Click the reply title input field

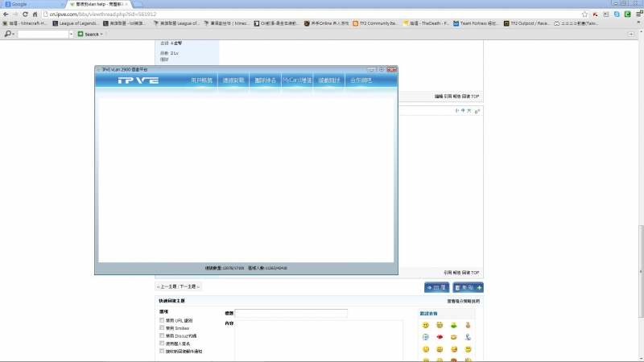[291, 313]
